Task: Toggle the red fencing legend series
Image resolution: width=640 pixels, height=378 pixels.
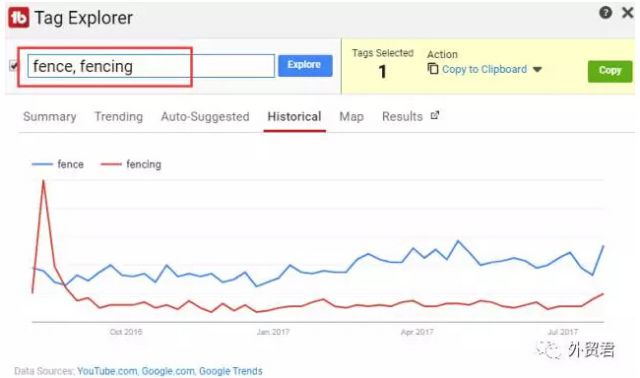Action: (131, 164)
